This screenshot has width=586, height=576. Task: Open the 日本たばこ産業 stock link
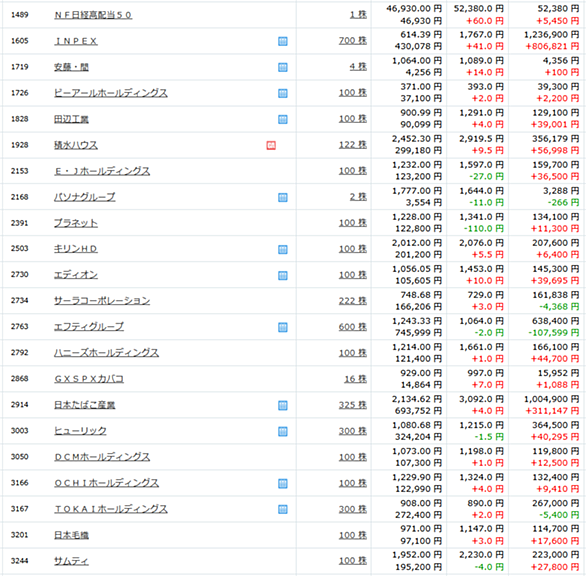point(85,405)
